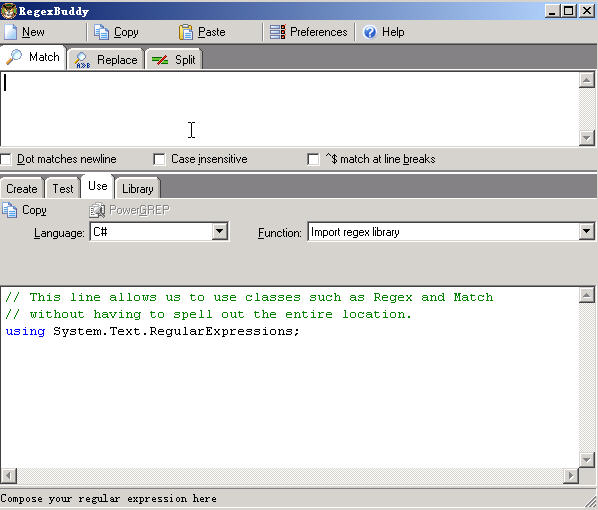Click the Copy icon in the Use panel
Image resolution: width=598 pixels, height=510 pixels.
coord(10,210)
